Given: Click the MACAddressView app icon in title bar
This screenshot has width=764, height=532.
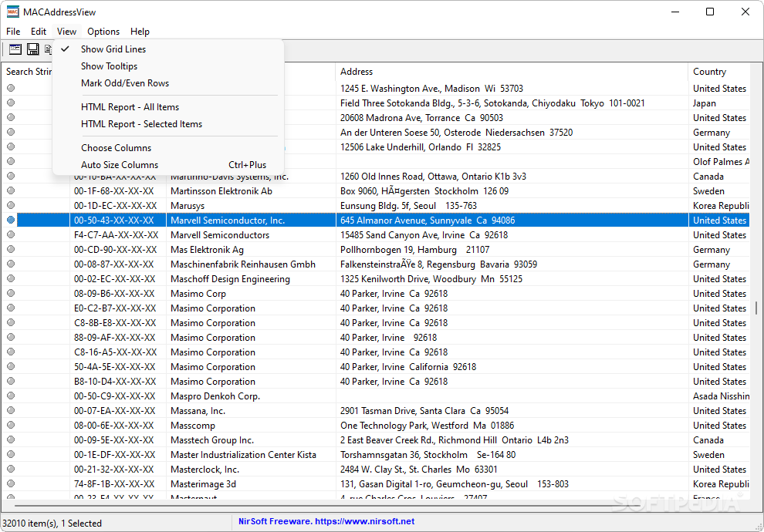Looking at the screenshot, I should click(12, 12).
